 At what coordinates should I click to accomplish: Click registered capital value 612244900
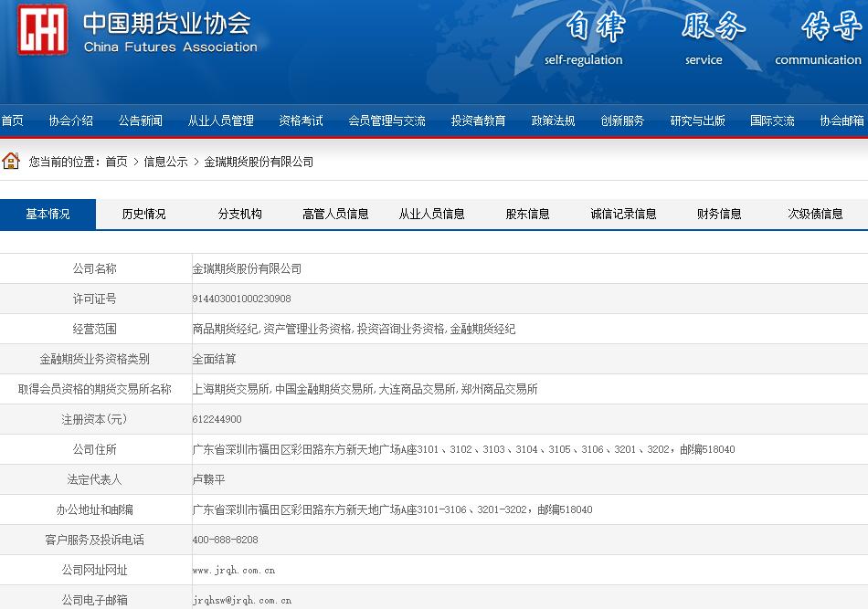coord(217,419)
